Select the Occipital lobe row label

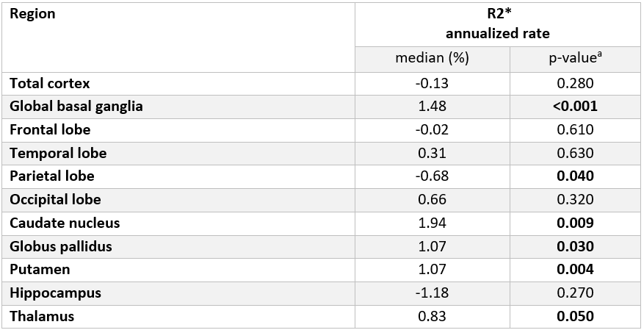point(55,200)
